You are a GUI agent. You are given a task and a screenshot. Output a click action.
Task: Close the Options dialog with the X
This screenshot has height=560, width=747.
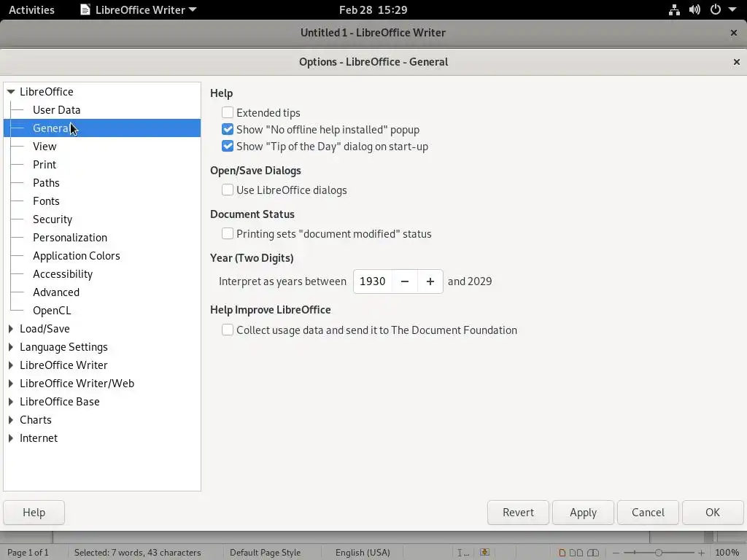pos(737,62)
